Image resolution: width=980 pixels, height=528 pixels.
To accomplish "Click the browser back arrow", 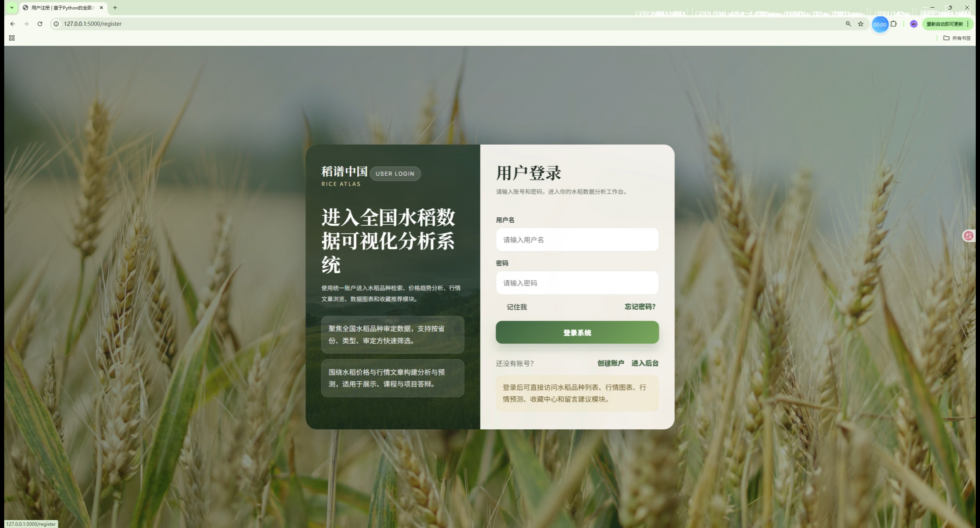I will 13,24.
